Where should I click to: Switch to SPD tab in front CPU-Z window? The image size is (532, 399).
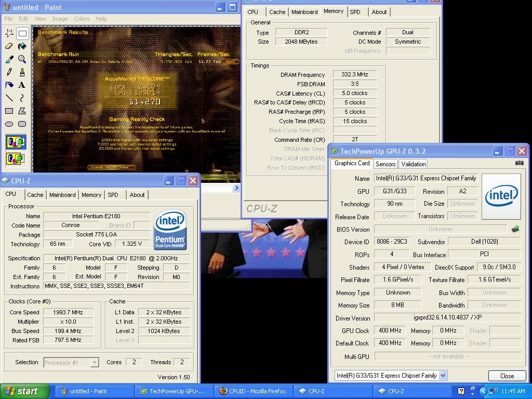click(113, 195)
